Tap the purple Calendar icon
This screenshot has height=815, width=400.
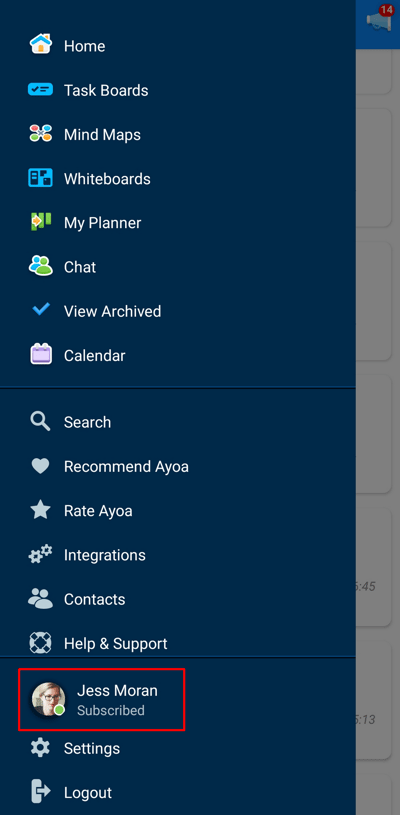41,355
